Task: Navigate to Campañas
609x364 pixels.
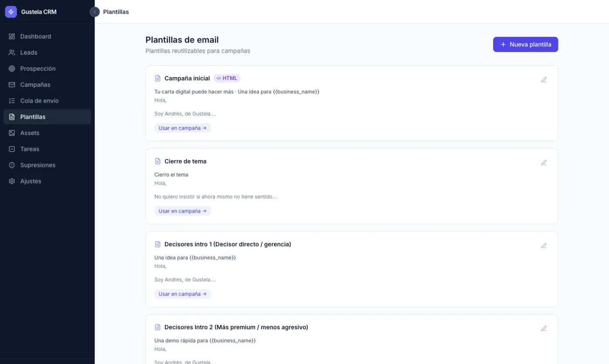Action: [47, 85]
